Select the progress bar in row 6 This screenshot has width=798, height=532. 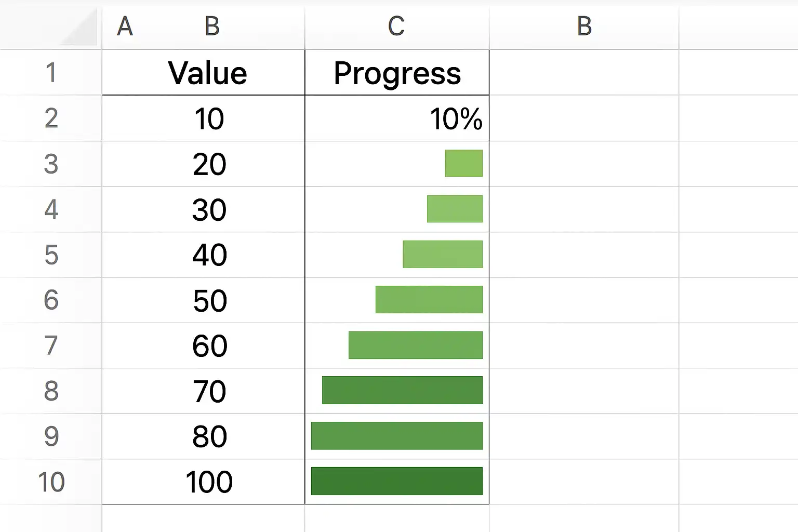[x=429, y=300]
